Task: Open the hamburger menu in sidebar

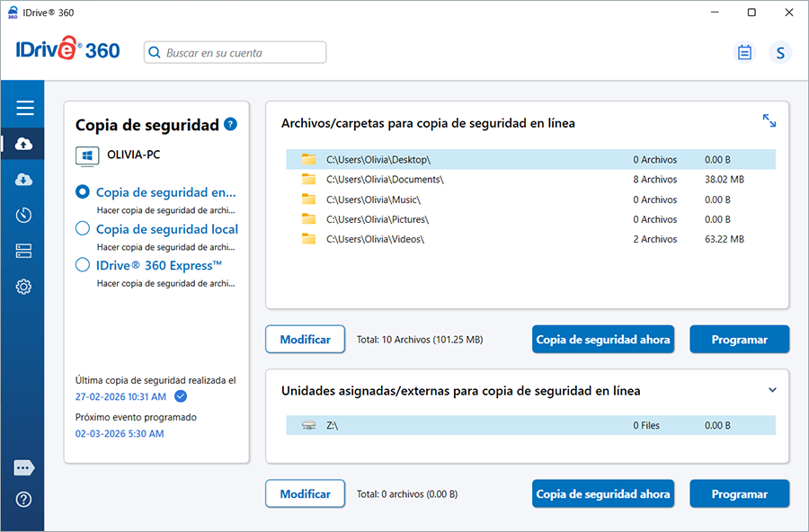Action: (x=24, y=108)
